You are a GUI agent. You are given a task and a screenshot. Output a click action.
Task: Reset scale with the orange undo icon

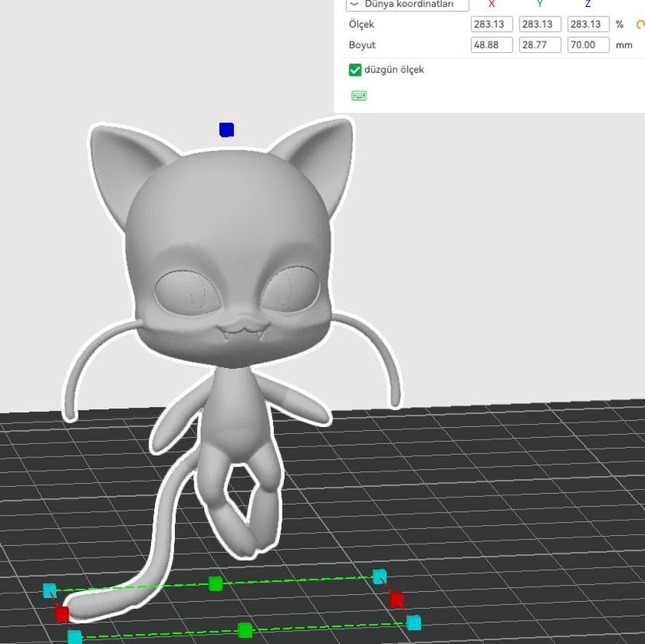click(x=640, y=25)
